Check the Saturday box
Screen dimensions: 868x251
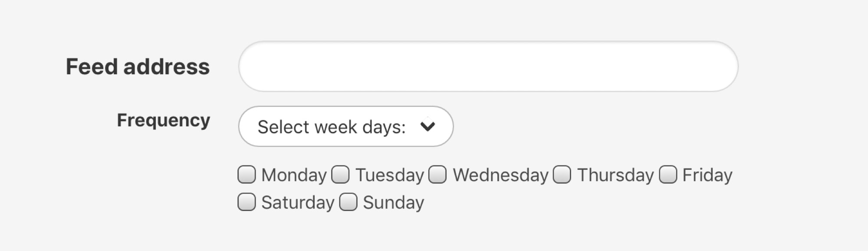pos(247,201)
